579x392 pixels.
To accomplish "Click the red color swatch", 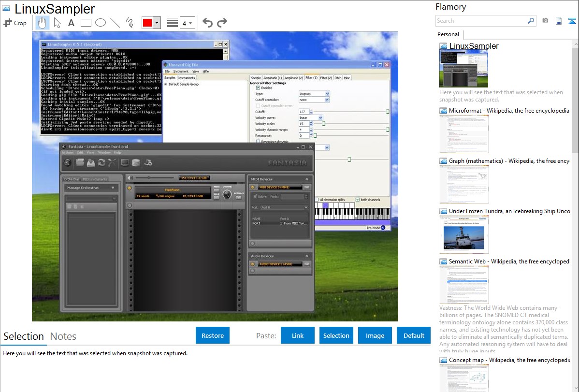I will (x=147, y=23).
